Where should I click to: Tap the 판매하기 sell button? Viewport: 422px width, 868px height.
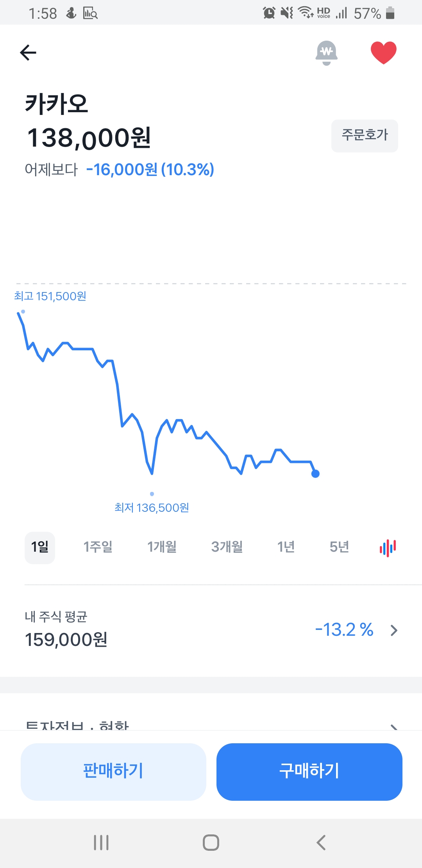(x=113, y=771)
